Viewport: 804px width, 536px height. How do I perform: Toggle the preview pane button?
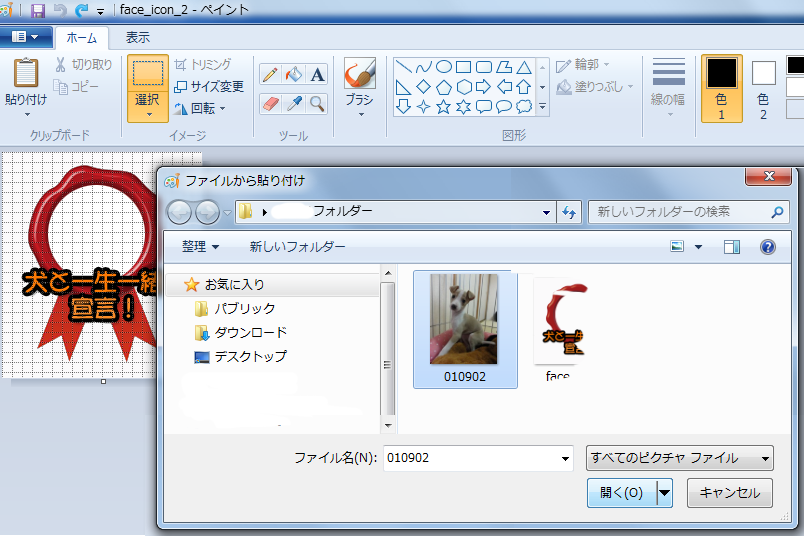tap(732, 247)
